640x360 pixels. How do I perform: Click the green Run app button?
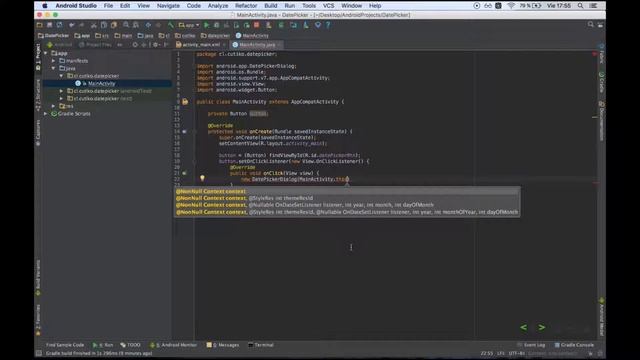pos(207,25)
